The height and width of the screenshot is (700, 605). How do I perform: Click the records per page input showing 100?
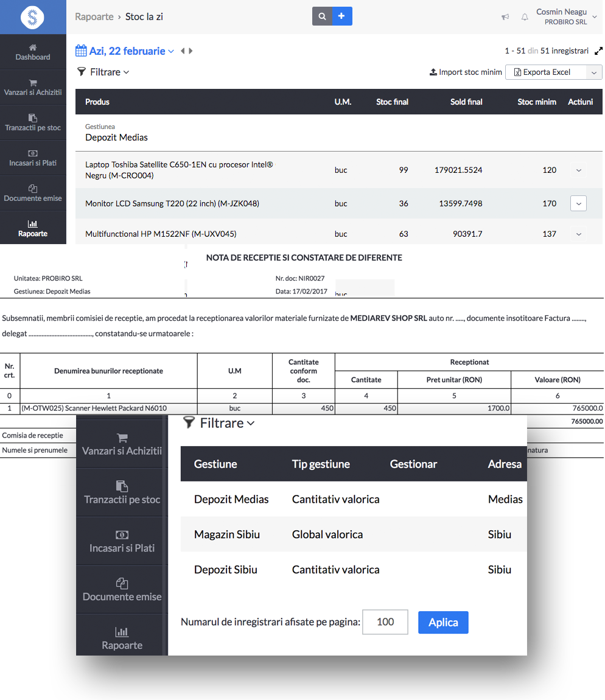pyautogui.click(x=385, y=622)
